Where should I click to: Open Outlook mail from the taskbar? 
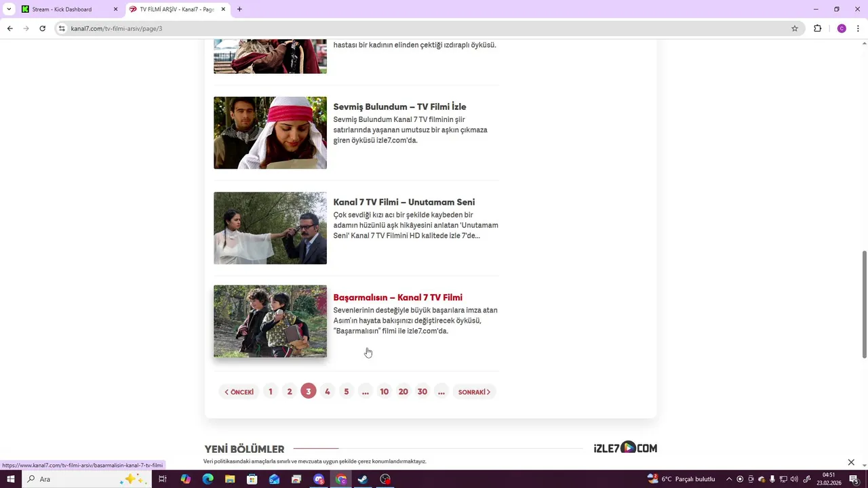(275, 479)
